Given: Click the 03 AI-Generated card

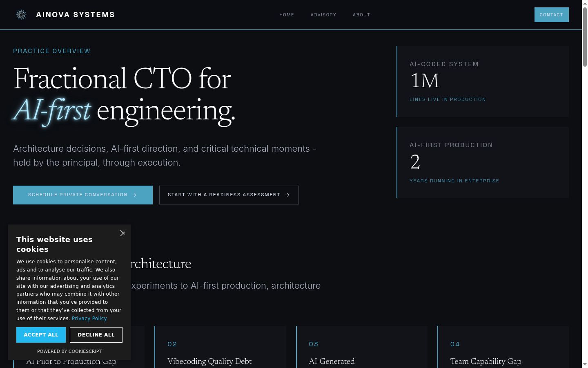Looking at the screenshot, I should (362, 347).
